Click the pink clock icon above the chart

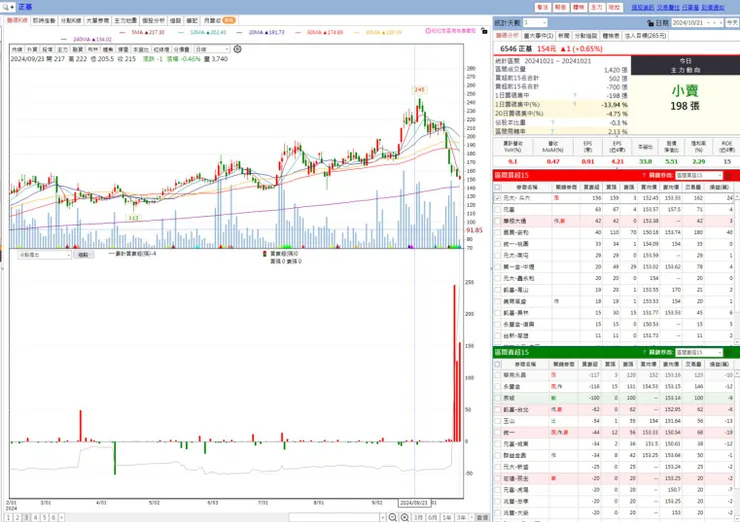coord(428,31)
